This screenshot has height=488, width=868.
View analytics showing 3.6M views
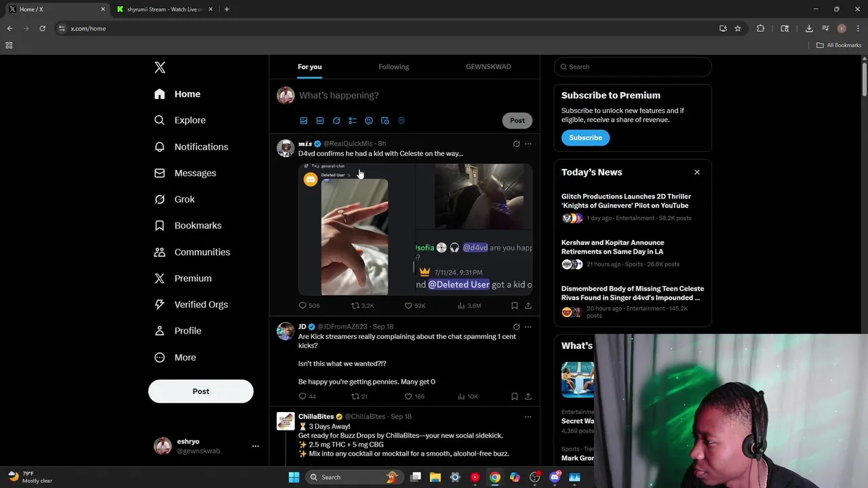(469, 306)
